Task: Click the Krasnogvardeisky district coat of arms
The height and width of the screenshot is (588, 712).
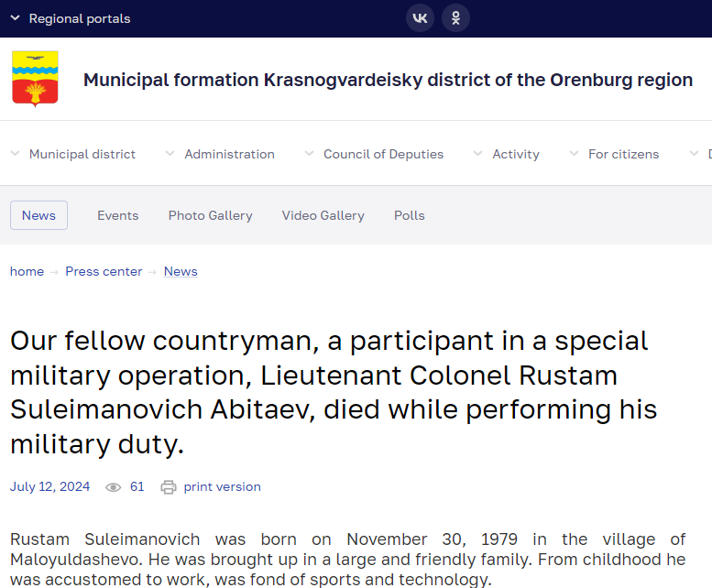Action: (x=35, y=79)
